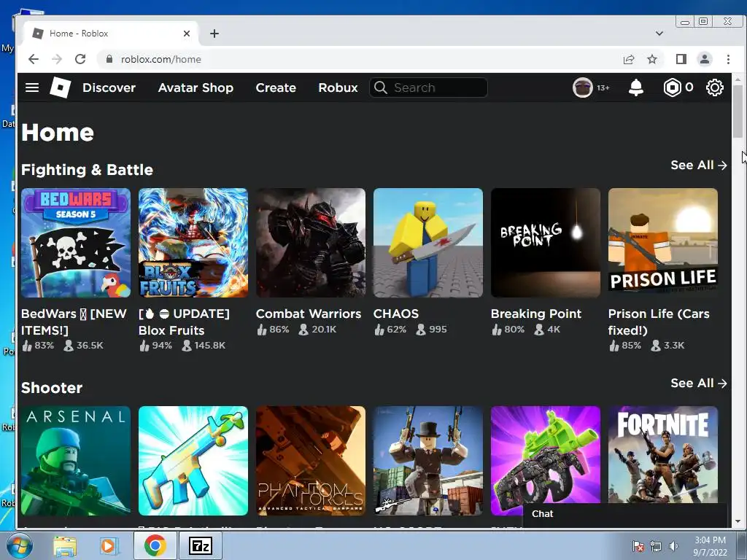This screenshot has height=560, width=747.
Task: Open the blue toy gun game thumbnail
Action: coord(193,461)
